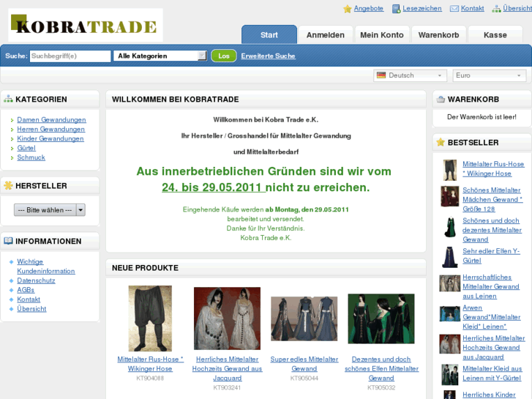Click the German flag icon
The image size is (532, 399).
381,75
